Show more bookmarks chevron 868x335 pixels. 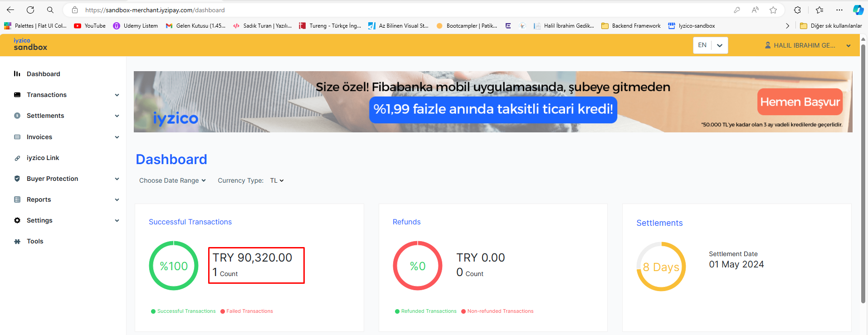pyautogui.click(x=787, y=26)
